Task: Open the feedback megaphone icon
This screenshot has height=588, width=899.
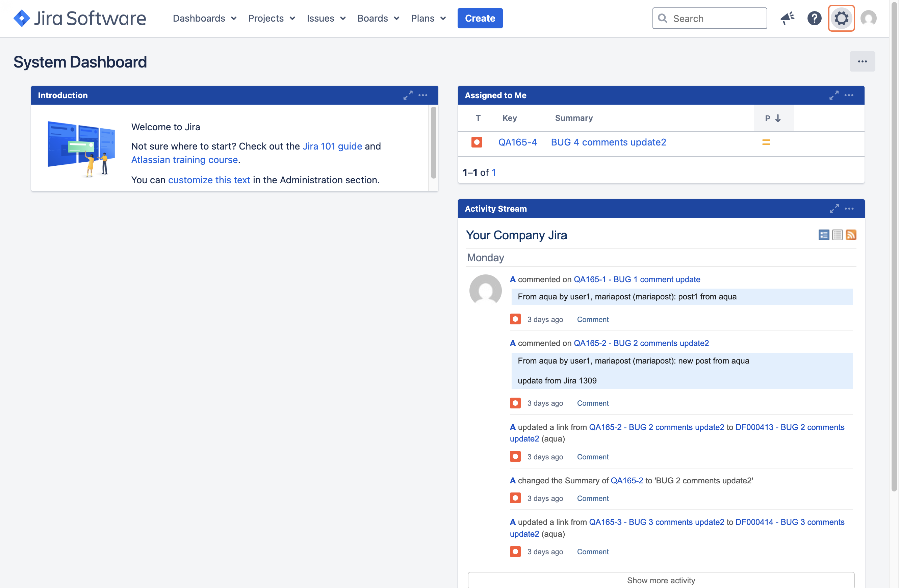Action: pos(787,18)
